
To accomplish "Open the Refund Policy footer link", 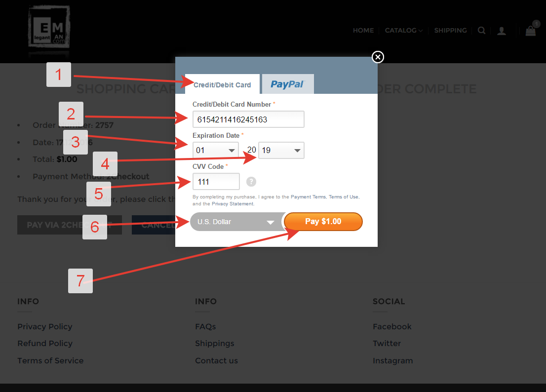I will coord(45,344).
